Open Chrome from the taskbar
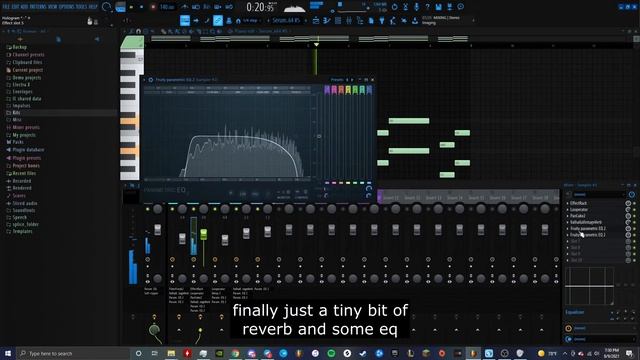The height and width of the screenshot is (360, 640). coord(236,353)
